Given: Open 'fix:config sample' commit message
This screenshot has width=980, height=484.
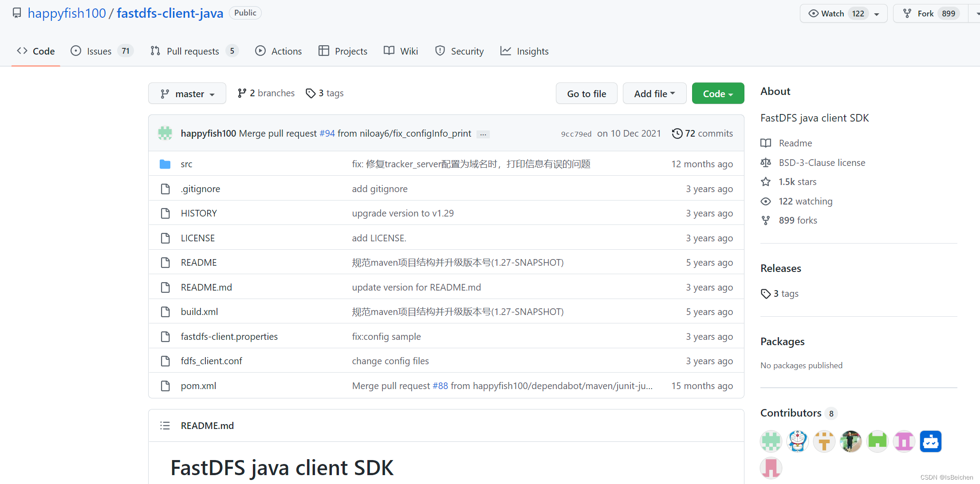Looking at the screenshot, I should point(386,337).
